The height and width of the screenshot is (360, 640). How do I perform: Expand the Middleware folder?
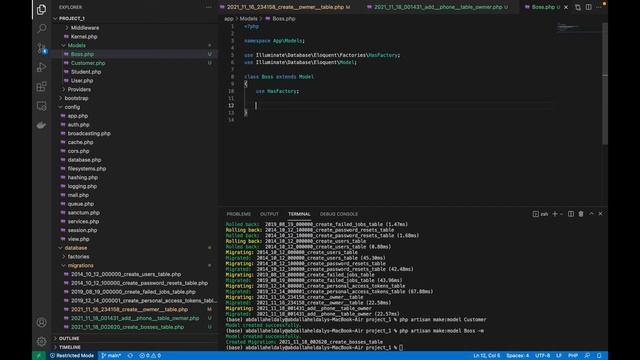click(x=84, y=28)
